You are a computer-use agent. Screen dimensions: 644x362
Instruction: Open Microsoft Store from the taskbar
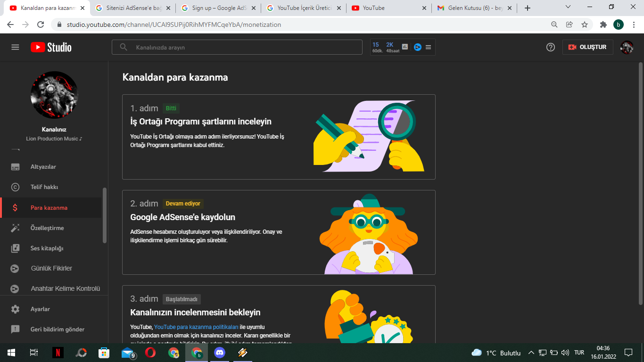[x=104, y=353]
